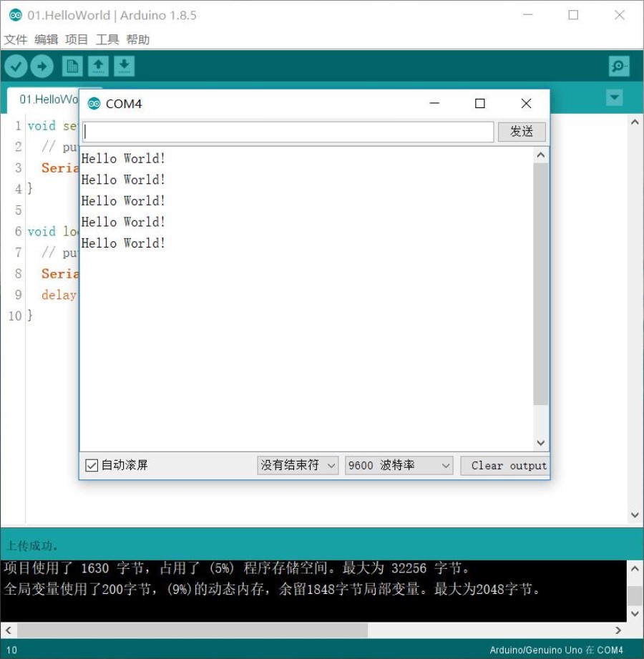Click the last Hello World! output line
Viewport: 644px width, 659px height.
[x=123, y=243]
